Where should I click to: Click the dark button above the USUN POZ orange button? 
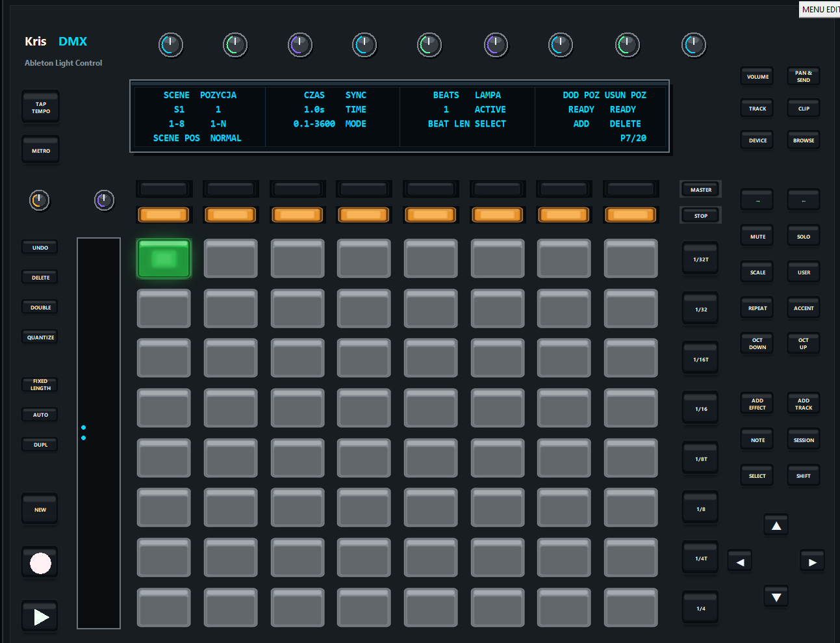coord(631,189)
